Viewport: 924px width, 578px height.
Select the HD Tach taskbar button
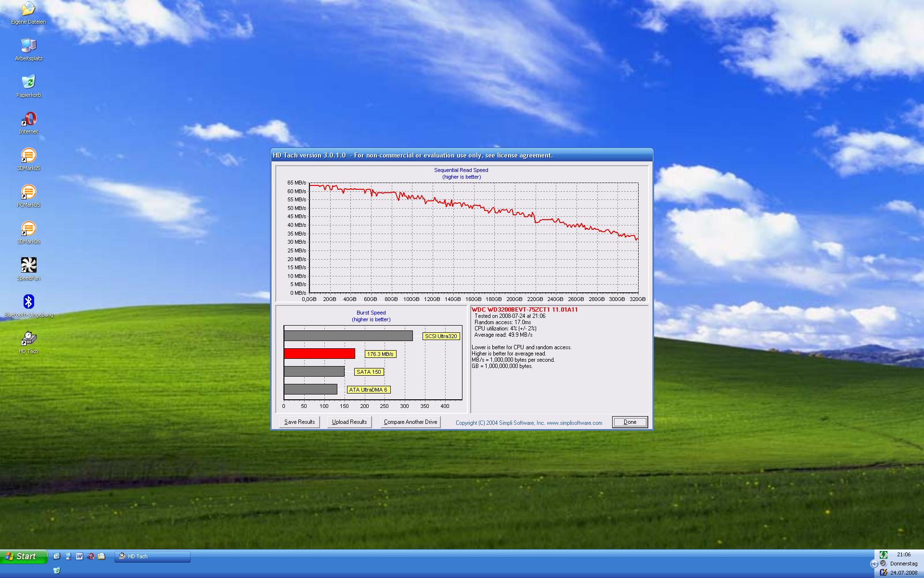point(153,556)
